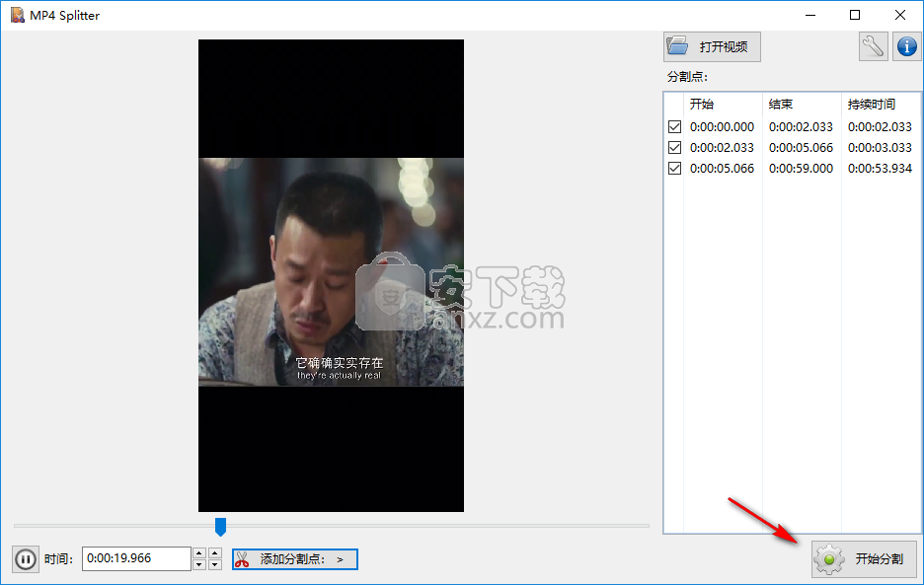Click the 开始 column header
Viewport: 924px width, 585px height.
723,105
